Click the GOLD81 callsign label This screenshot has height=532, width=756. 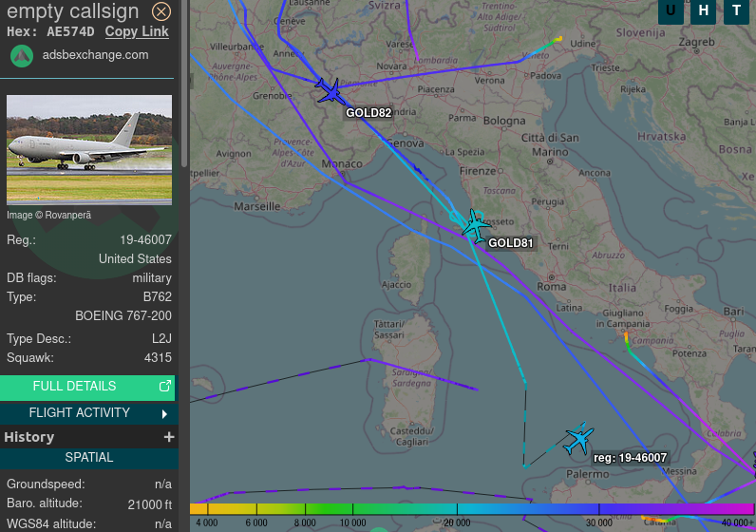[x=511, y=243]
